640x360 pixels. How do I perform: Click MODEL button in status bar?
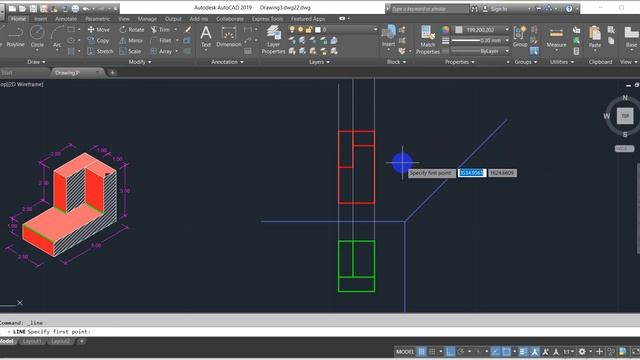click(x=405, y=351)
